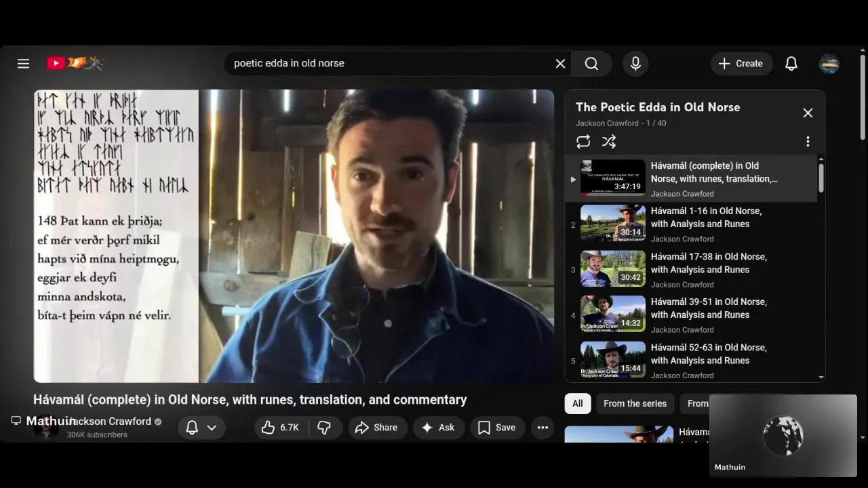Open the Hávamál 17-38 thumbnail 30:42
This screenshot has height=488, width=868.
[x=613, y=268]
